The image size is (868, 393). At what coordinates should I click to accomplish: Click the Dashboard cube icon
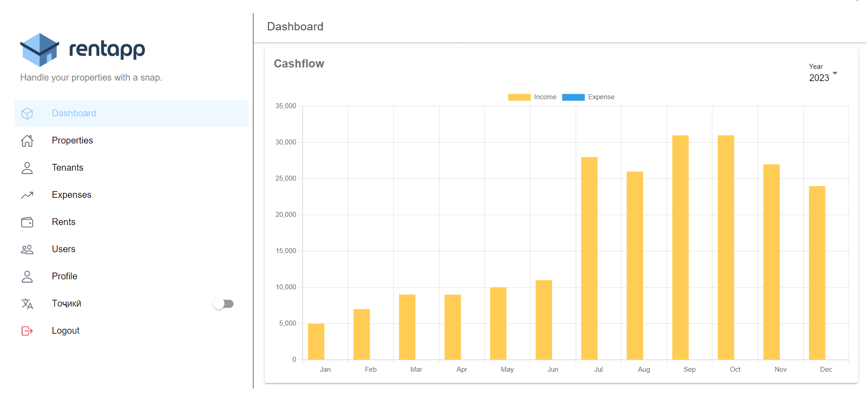27,114
